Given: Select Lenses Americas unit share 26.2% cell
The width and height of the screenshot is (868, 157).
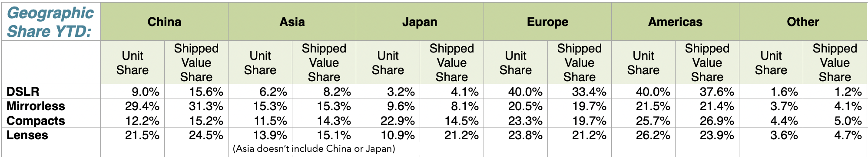Looking at the screenshot, I should point(643,135).
